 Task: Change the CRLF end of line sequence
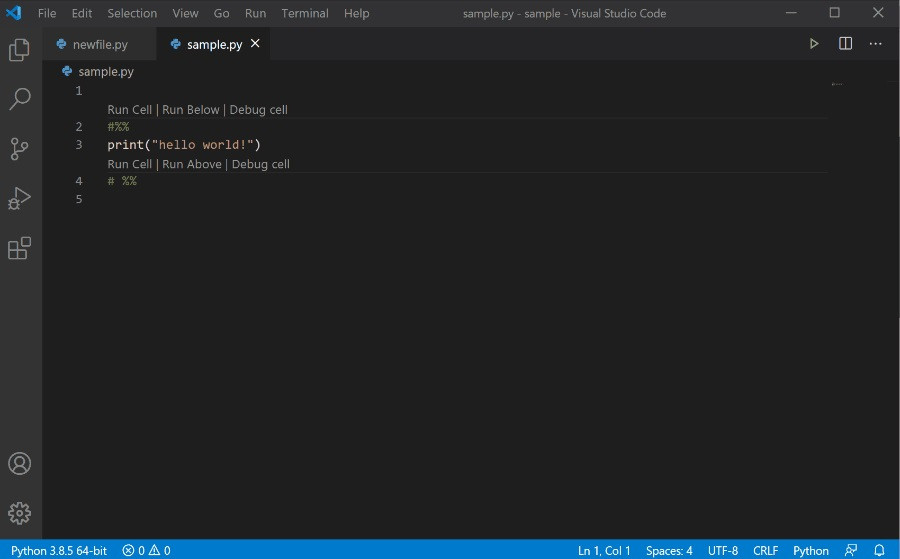pos(765,550)
